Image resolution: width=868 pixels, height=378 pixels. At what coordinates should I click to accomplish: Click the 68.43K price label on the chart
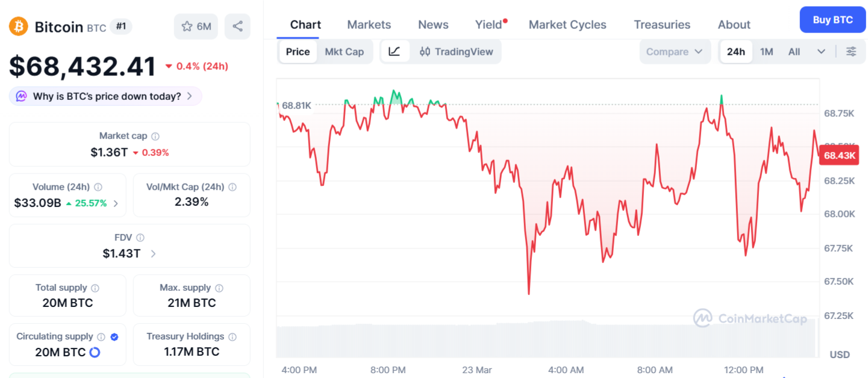click(838, 155)
